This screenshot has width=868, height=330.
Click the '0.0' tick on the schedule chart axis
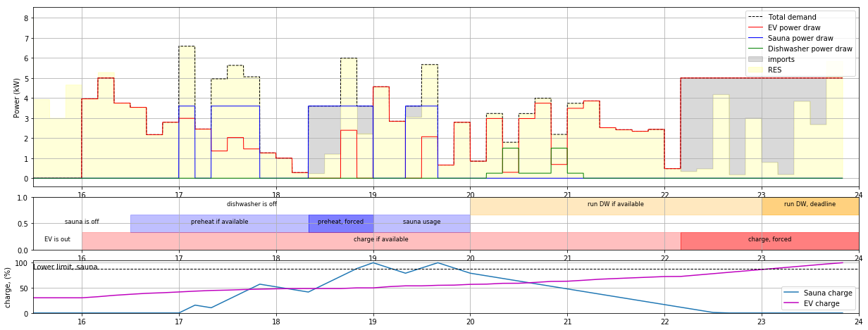click(x=23, y=250)
